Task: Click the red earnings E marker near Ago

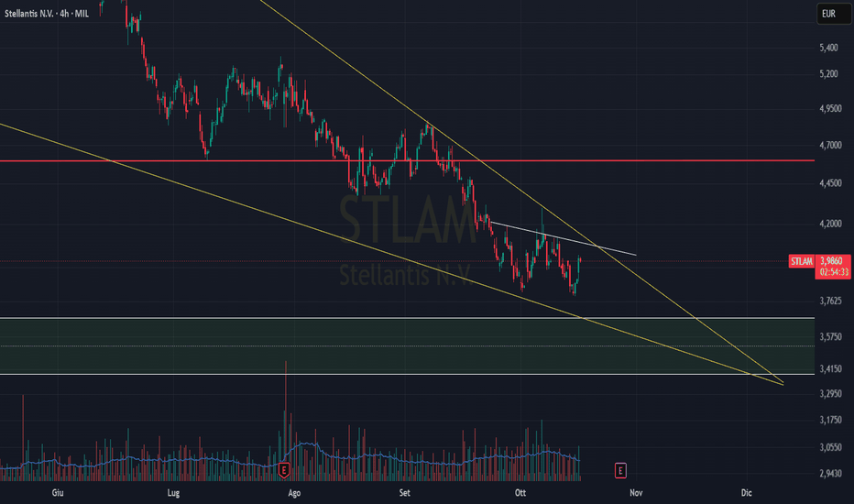Action: coord(284,470)
